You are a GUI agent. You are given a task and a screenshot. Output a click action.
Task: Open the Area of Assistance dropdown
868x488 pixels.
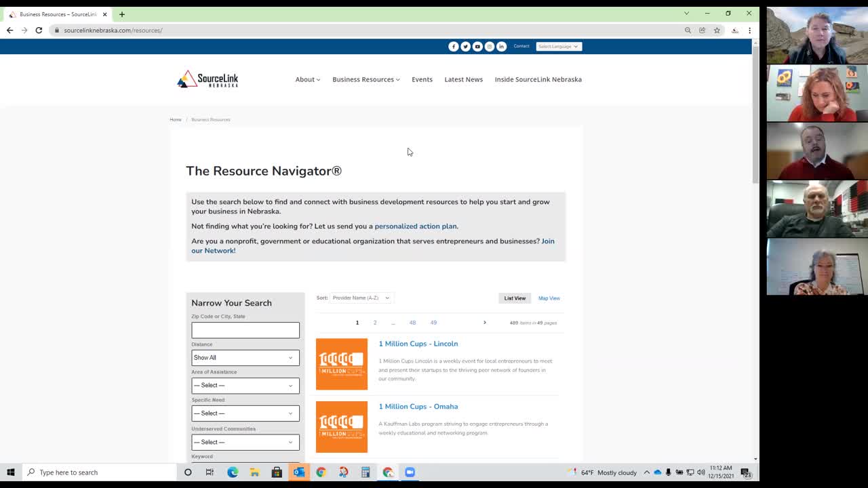coord(245,386)
